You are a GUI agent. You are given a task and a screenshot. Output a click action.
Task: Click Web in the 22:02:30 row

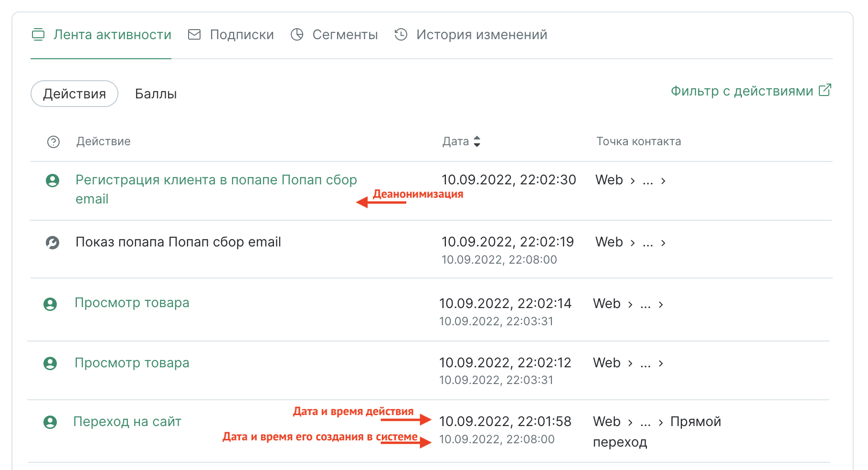[609, 180]
